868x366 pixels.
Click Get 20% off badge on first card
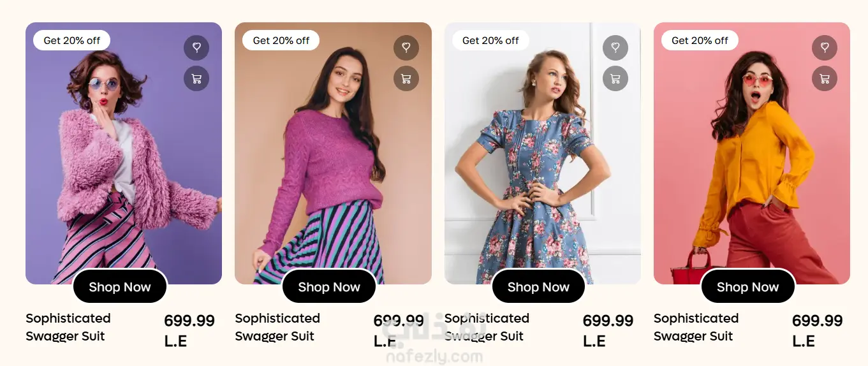[x=71, y=40]
